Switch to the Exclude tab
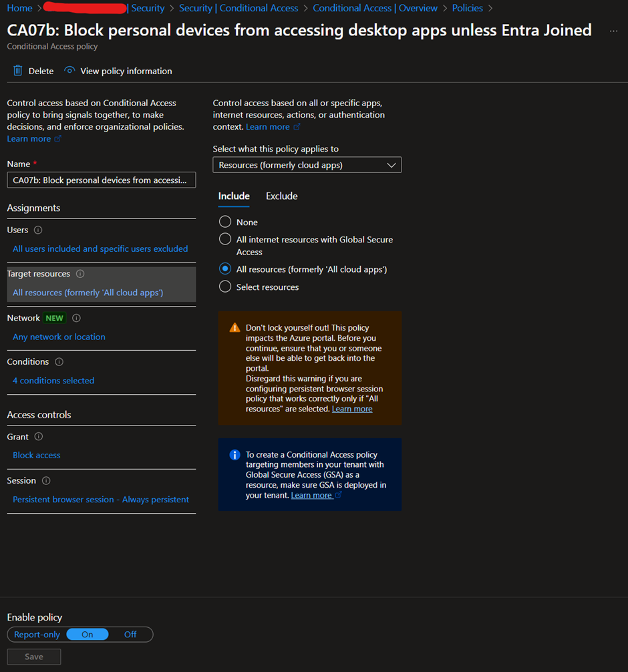The width and height of the screenshot is (628, 672). (282, 196)
